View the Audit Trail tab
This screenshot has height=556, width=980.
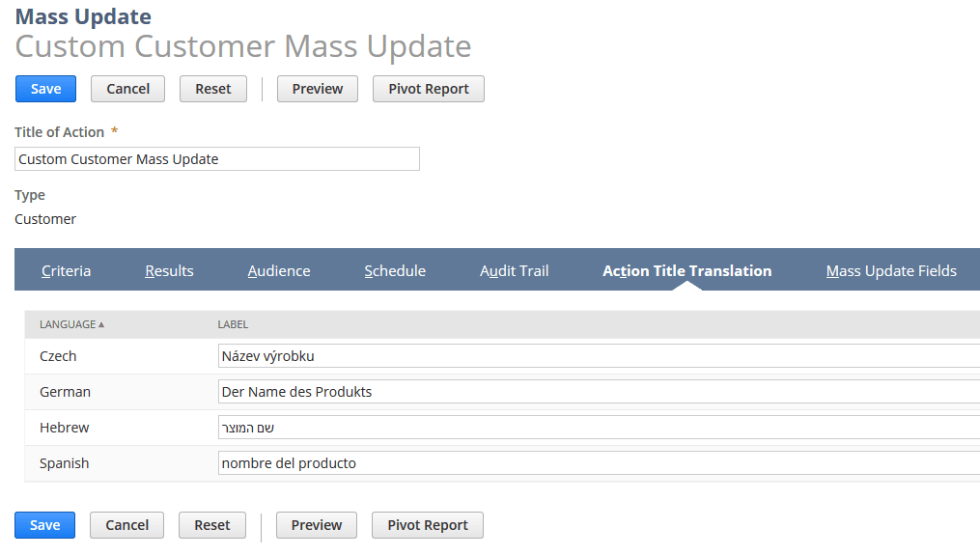(x=514, y=270)
